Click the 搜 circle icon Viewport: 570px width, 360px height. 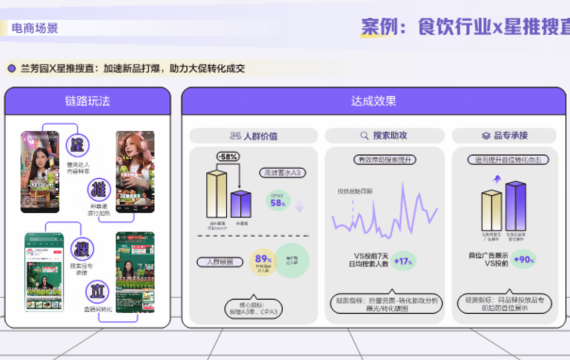click(82, 249)
